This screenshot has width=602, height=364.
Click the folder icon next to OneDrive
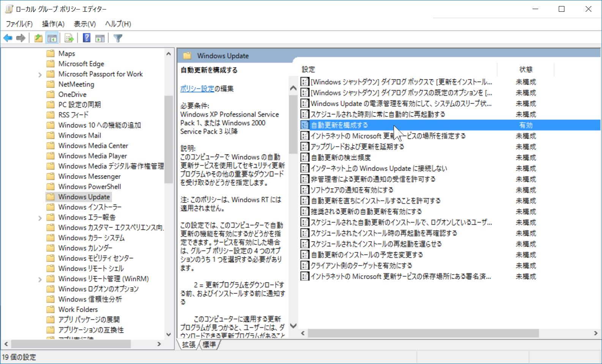point(50,94)
